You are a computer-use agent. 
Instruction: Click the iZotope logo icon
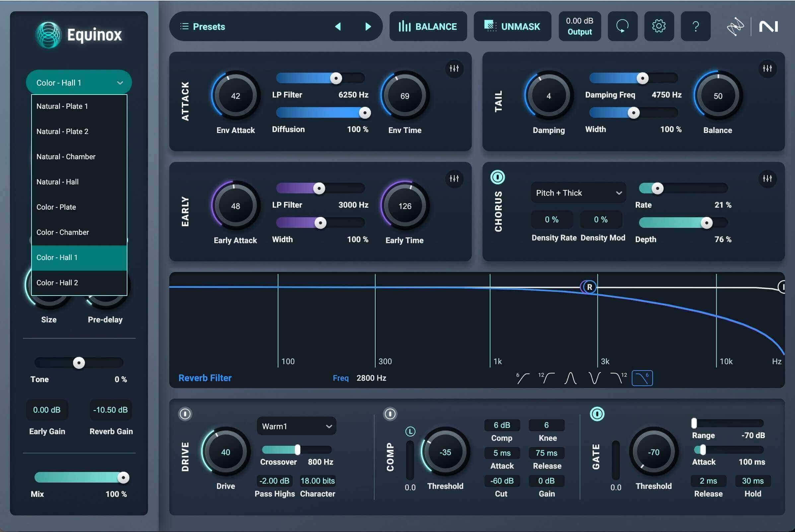735,27
